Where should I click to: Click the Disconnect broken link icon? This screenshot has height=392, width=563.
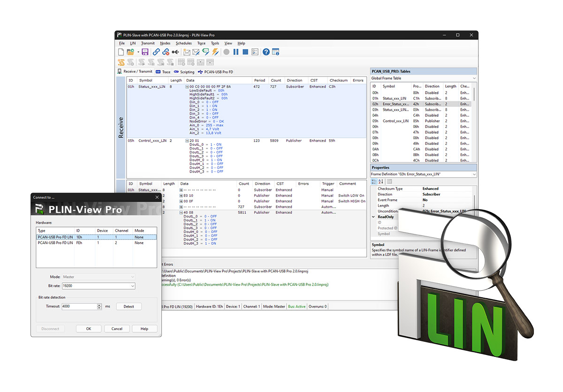coord(166,52)
